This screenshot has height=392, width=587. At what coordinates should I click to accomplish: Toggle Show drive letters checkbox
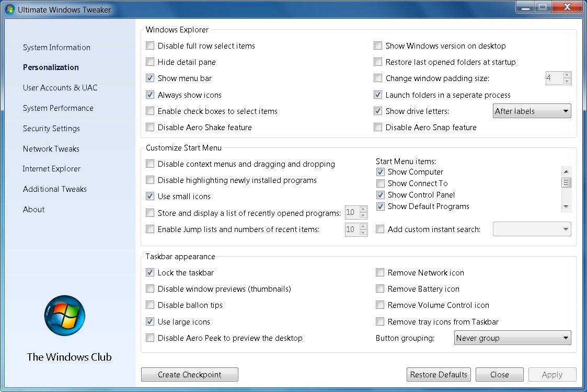click(378, 111)
